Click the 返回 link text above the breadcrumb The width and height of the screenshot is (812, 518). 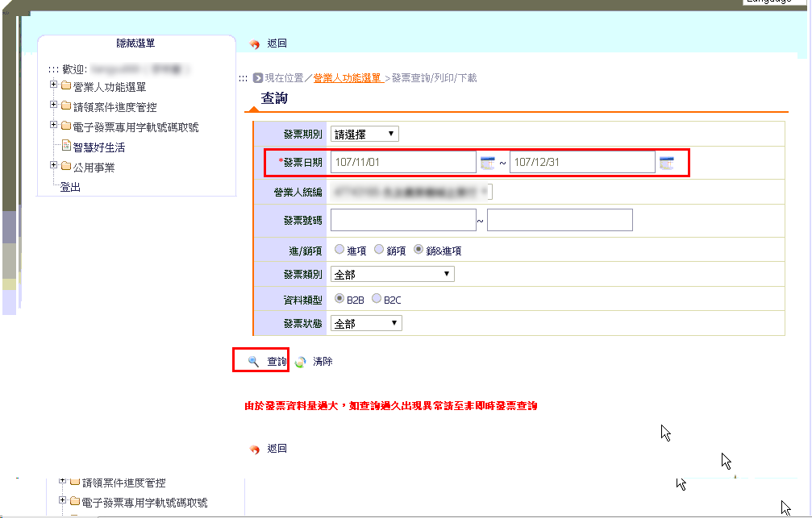(277, 44)
